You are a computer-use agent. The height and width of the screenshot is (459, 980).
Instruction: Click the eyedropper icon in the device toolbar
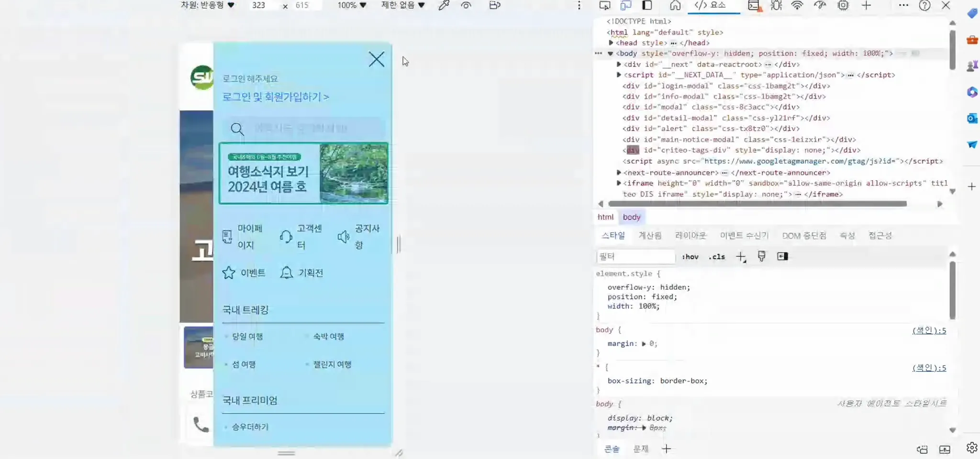pyautogui.click(x=444, y=5)
